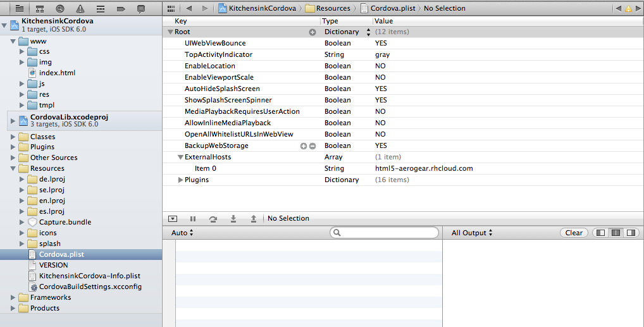
Task: Select Cordova.plist in the navigator
Action: 81,255
